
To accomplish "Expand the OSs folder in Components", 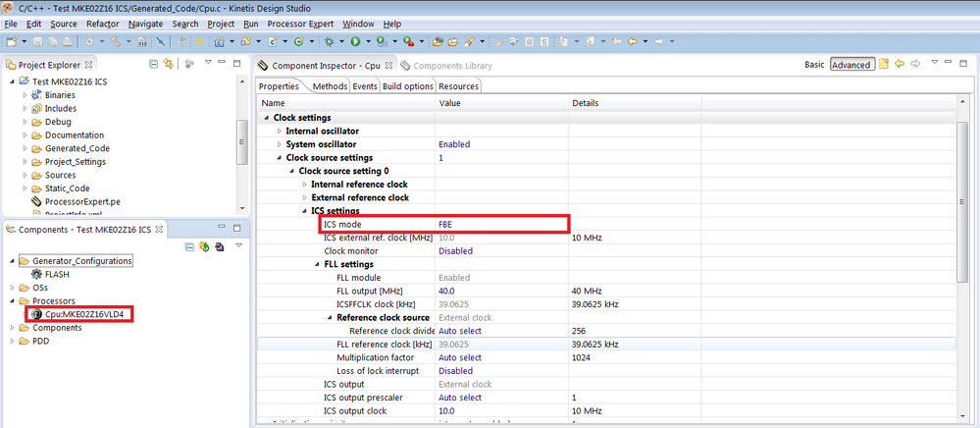I will point(13,288).
